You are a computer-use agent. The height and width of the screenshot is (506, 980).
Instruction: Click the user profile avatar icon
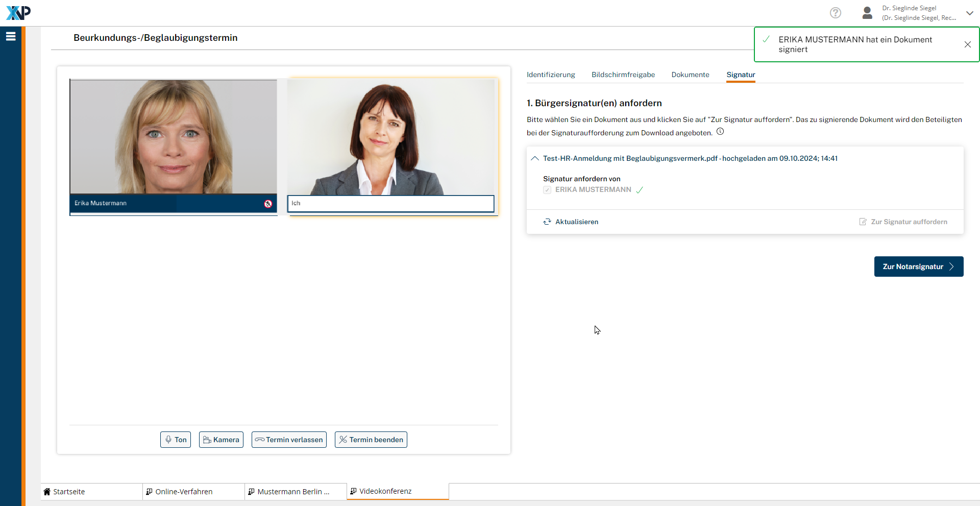point(867,13)
